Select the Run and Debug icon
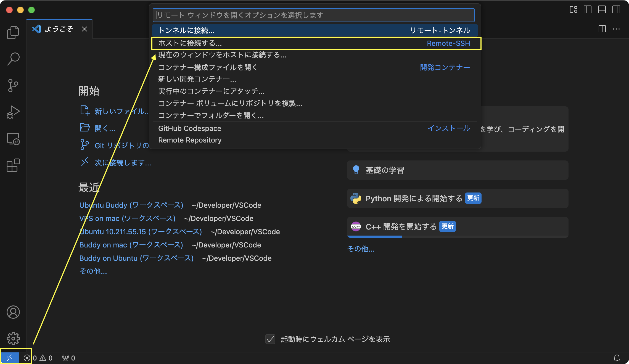This screenshot has height=364, width=629. click(x=13, y=112)
